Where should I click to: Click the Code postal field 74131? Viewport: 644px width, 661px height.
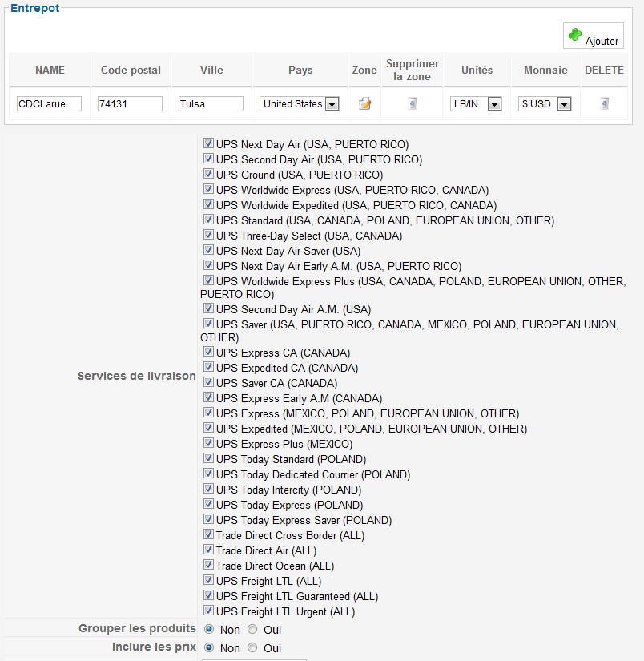pos(130,103)
